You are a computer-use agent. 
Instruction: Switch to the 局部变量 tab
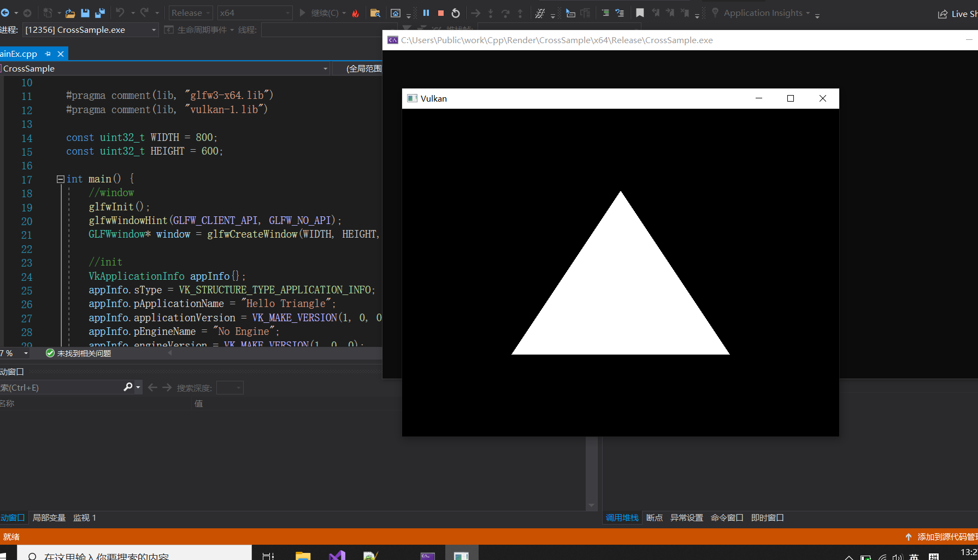tap(49, 517)
